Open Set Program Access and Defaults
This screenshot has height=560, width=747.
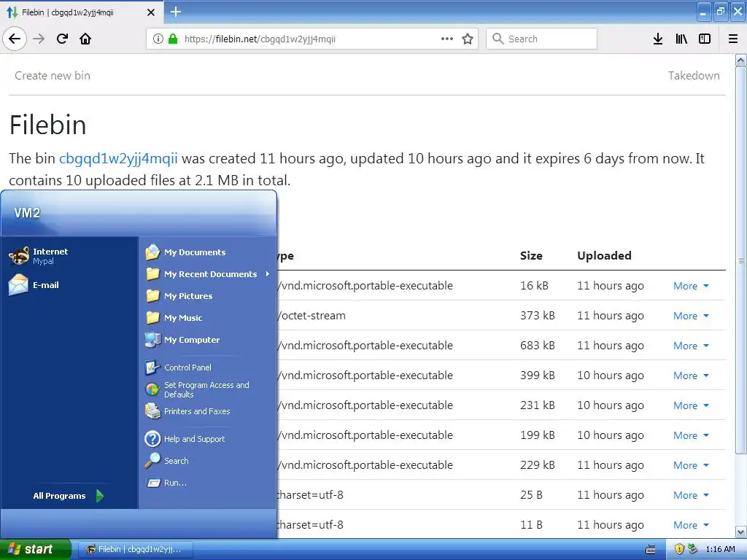pos(208,389)
